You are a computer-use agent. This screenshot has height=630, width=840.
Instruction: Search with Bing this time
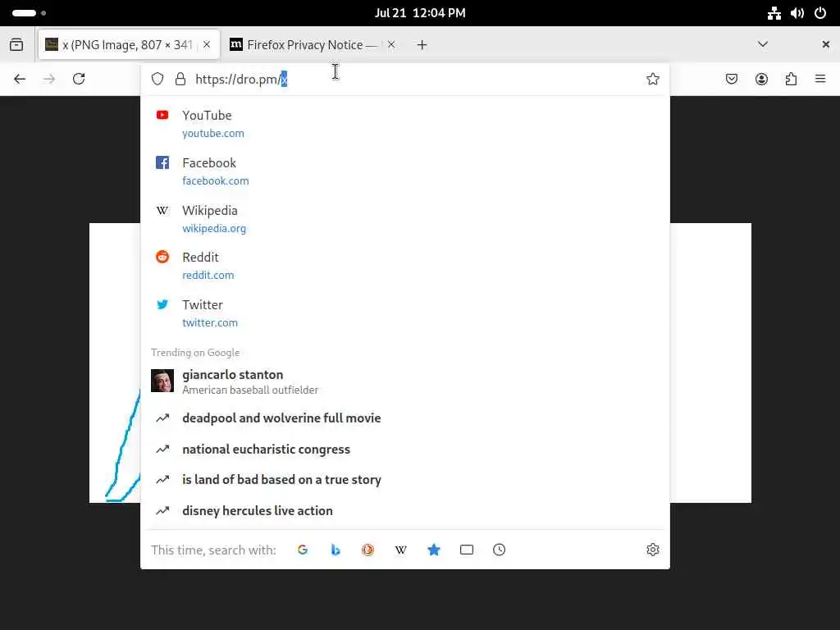pos(336,550)
